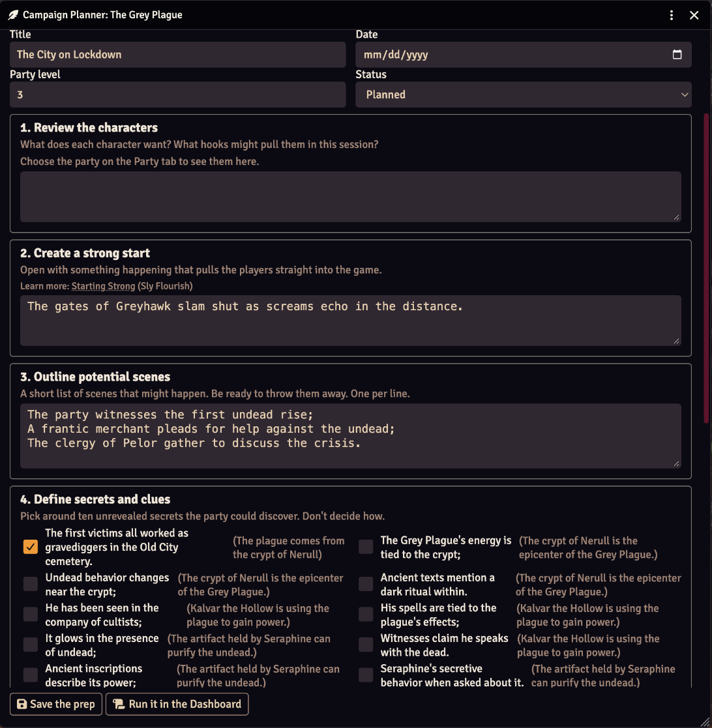
Task: Open the calendar date picker icon
Action: 677,54
